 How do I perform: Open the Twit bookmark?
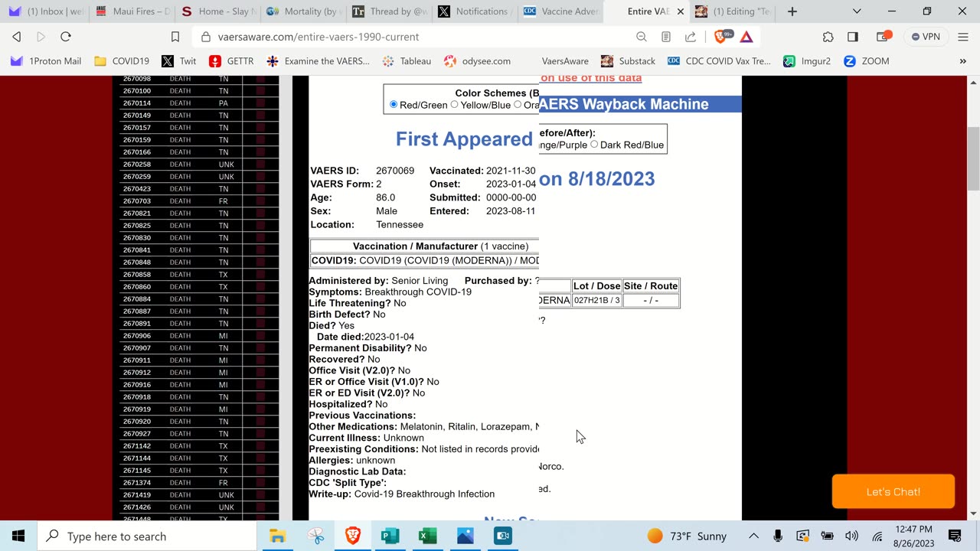pyautogui.click(x=179, y=61)
